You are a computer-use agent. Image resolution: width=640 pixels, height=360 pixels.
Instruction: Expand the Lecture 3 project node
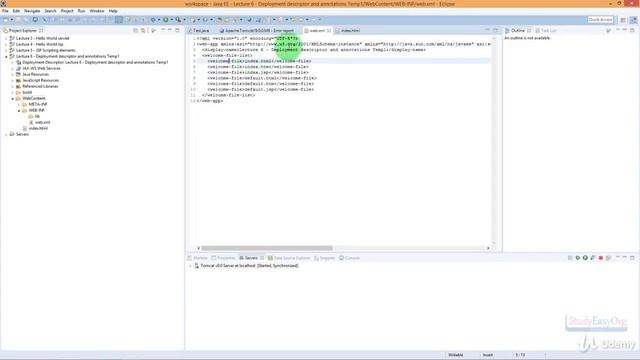click(6, 38)
